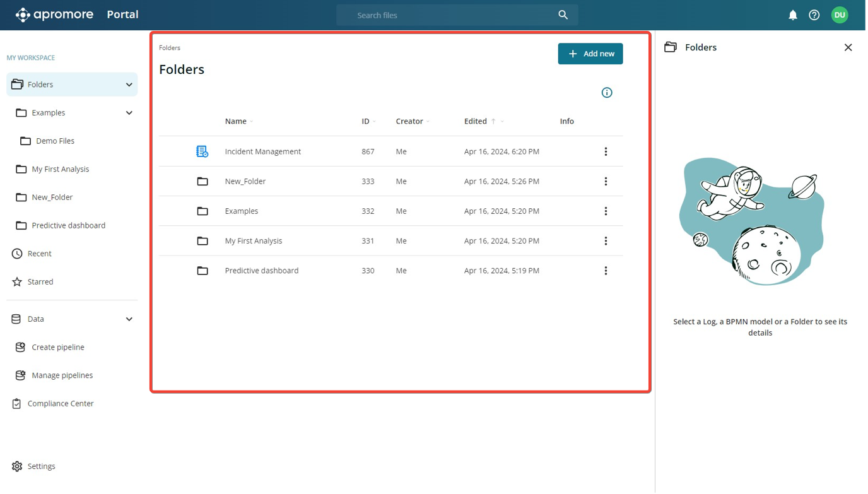Collapse the Folders tree in sidebar
868x494 pixels.
129,85
